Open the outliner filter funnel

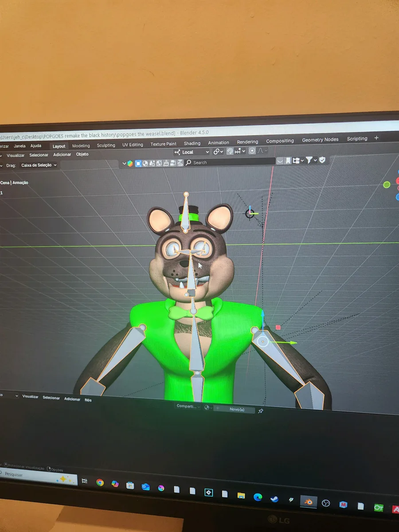tap(309, 160)
